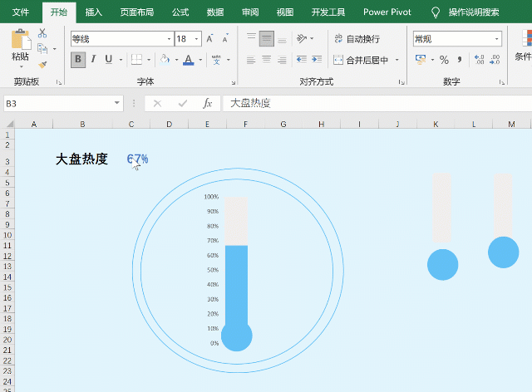Click insert function fx icon
532x392 pixels.
(x=207, y=103)
